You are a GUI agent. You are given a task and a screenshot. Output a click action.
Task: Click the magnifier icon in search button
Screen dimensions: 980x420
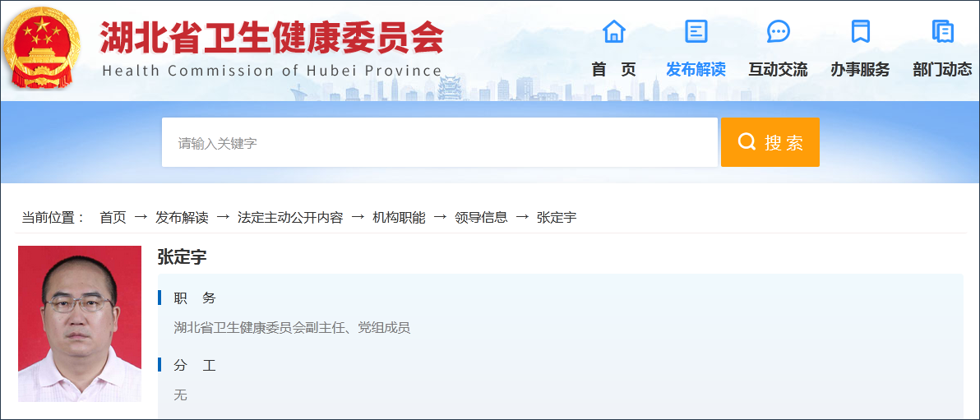point(747,142)
